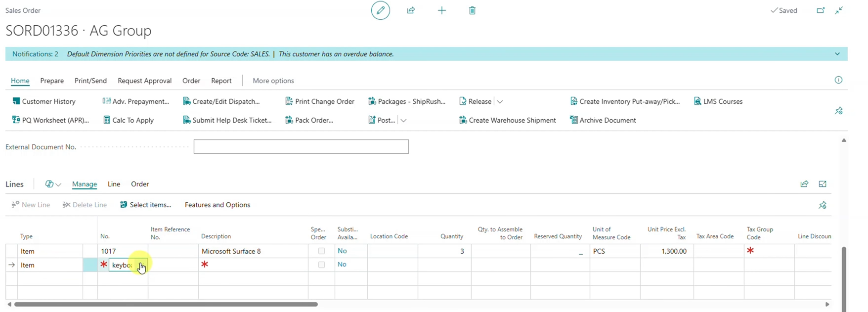This screenshot has height=312, width=868.
Task: Pin the Lines action bar
Action: 823,205
